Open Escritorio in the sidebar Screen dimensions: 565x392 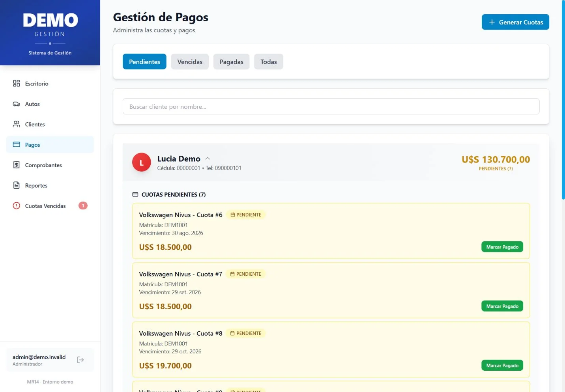click(x=50, y=84)
